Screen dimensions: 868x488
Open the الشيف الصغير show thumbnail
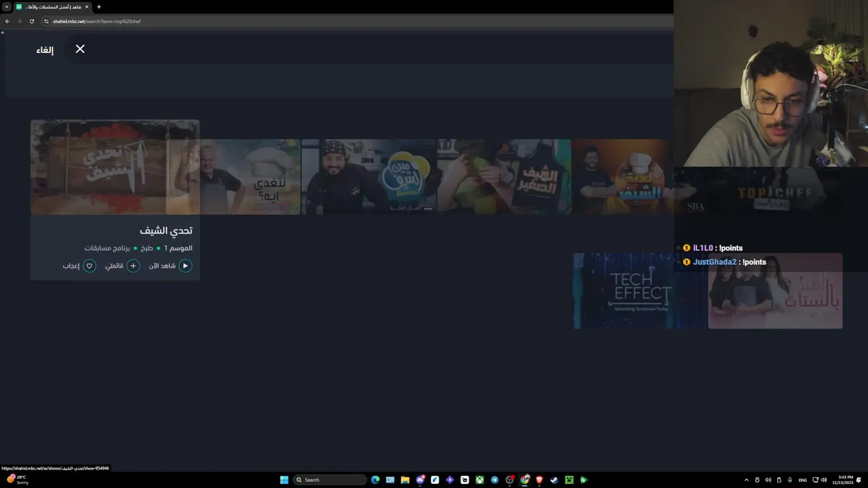[504, 177]
